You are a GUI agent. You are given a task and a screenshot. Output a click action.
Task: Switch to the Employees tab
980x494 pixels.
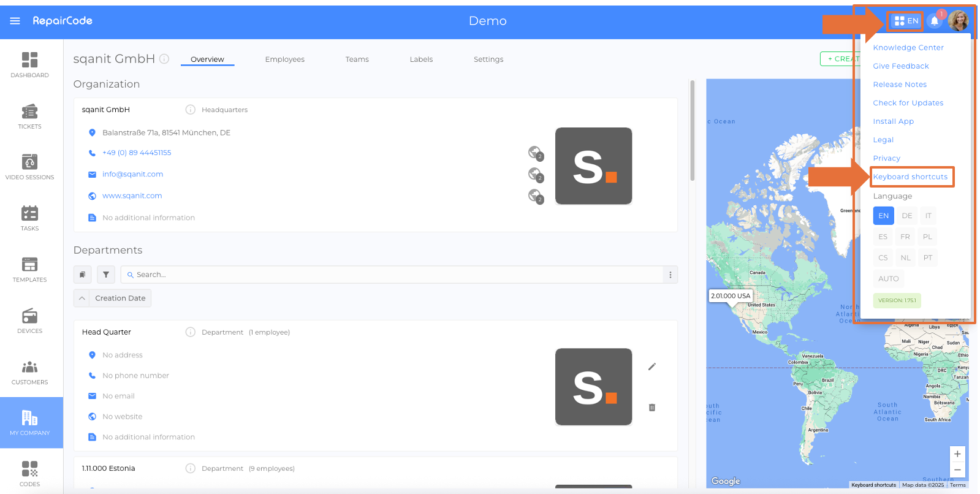tap(284, 59)
